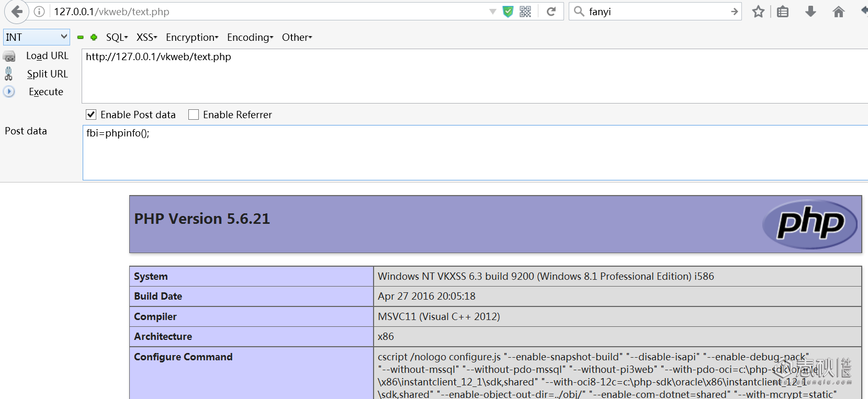
Task: Open the SQL menu
Action: point(117,37)
